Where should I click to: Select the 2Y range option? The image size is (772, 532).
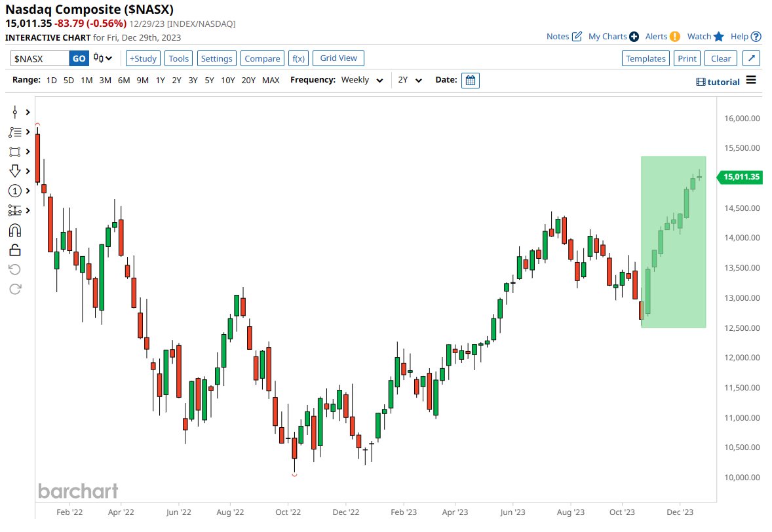tap(176, 80)
